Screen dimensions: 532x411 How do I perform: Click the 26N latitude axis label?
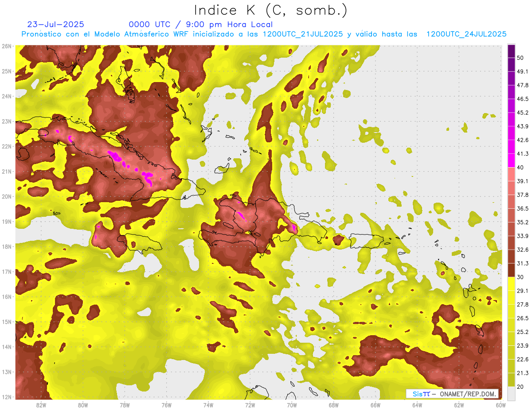7,46
